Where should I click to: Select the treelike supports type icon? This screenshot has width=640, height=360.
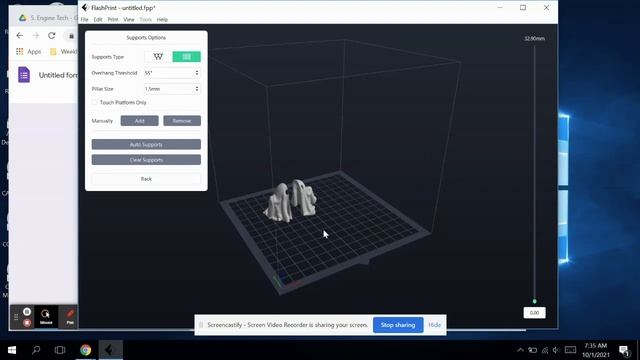158,57
